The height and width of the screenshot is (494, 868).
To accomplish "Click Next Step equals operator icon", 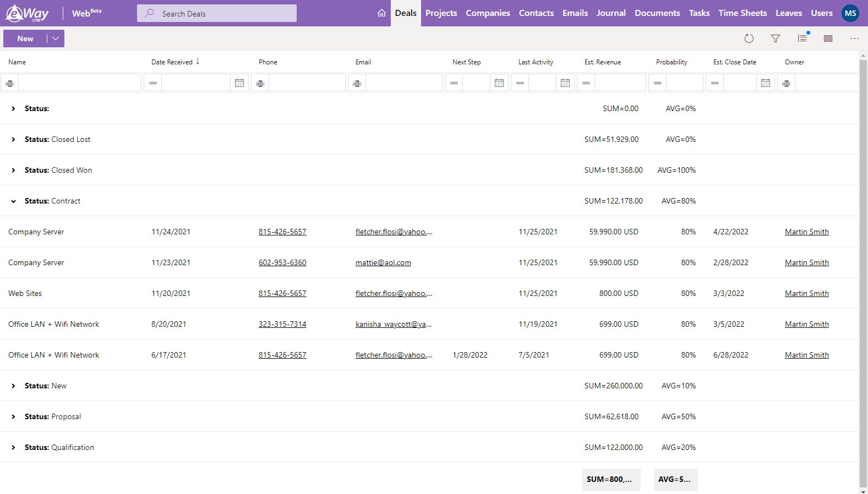I will (454, 83).
